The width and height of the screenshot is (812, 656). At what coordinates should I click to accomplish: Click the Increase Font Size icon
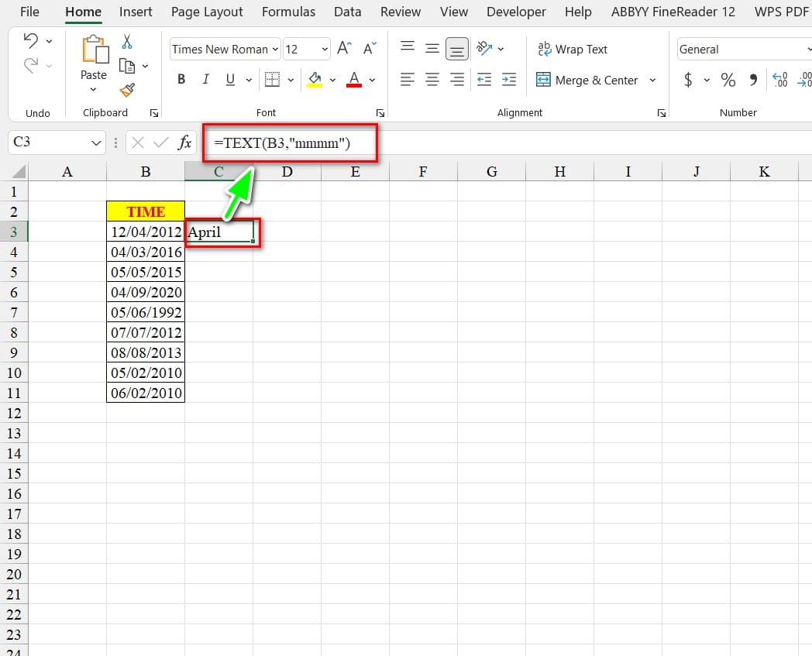tap(345, 49)
